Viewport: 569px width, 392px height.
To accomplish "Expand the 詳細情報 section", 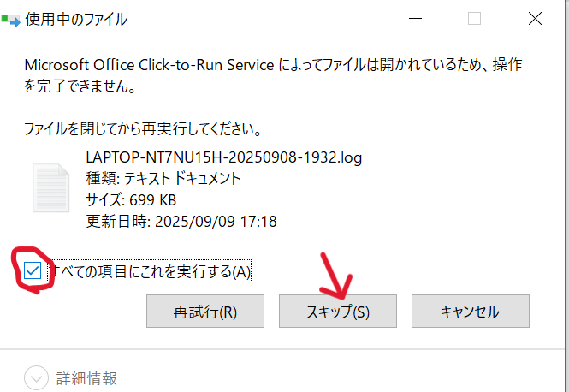I will [x=71, y=377].
